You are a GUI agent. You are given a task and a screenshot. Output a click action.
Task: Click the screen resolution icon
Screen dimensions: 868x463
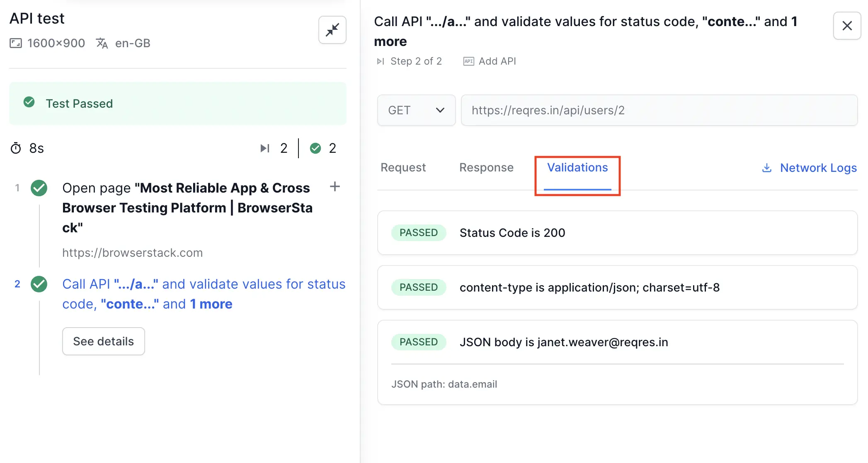pyautogui.click(x=16, y=43)
